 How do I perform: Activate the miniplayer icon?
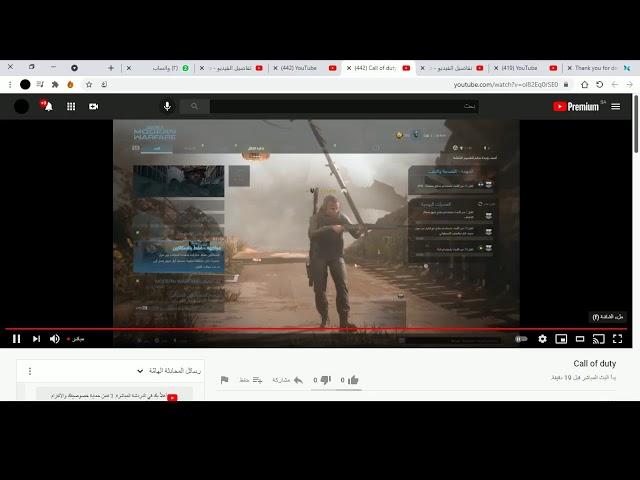coord(561,339)
